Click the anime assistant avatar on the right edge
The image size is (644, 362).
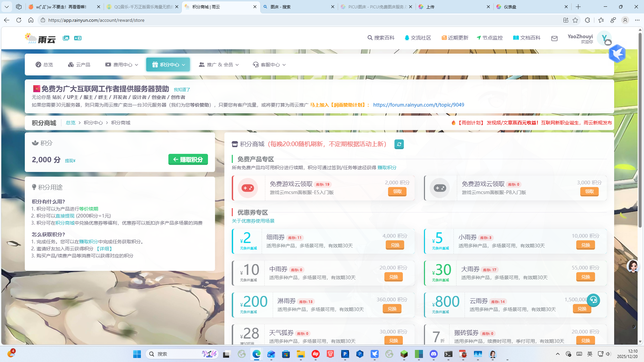tap(633, 266)
